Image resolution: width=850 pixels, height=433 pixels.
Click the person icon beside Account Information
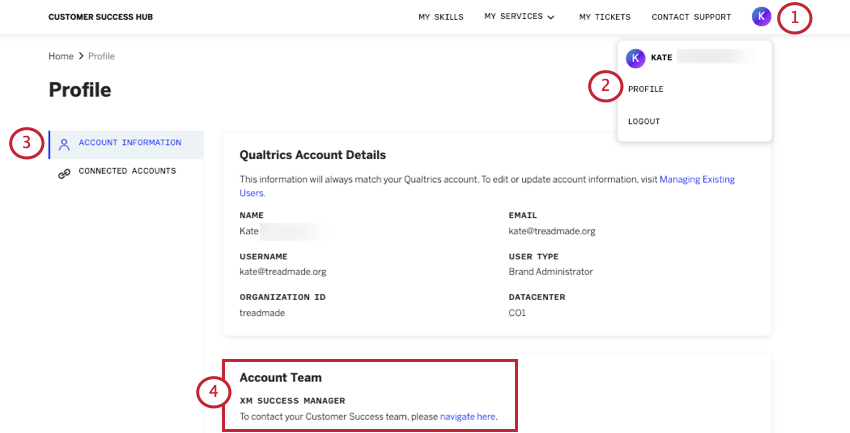pyautogui.click(x=65, y=144)
